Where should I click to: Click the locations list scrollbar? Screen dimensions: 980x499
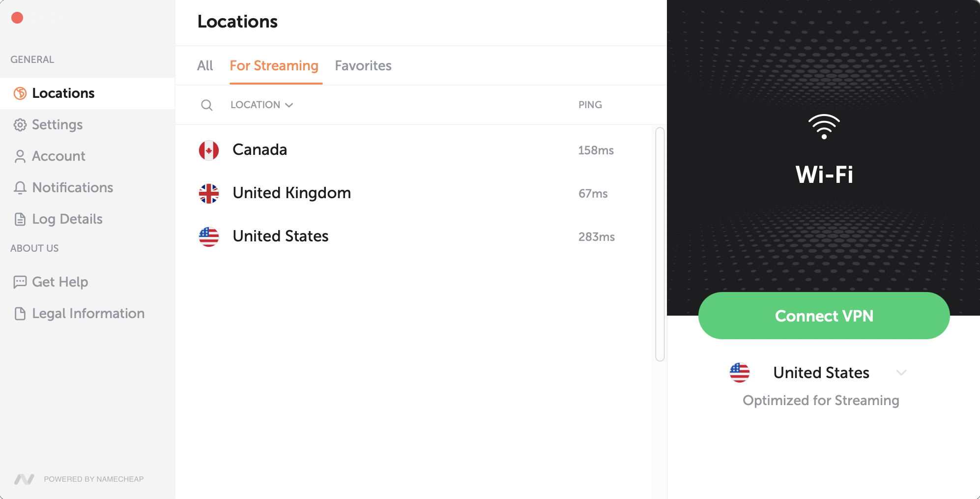pyautogui.click(x=660, y=244)
